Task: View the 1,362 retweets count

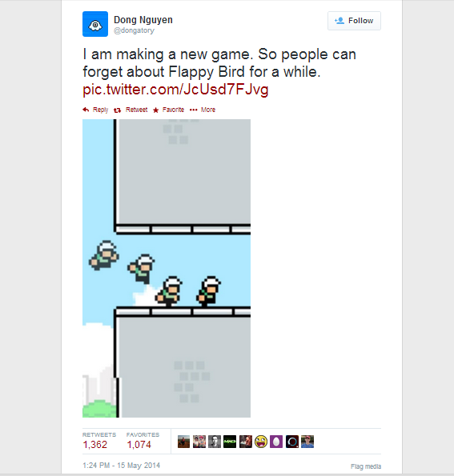Action: click(95, 445)
